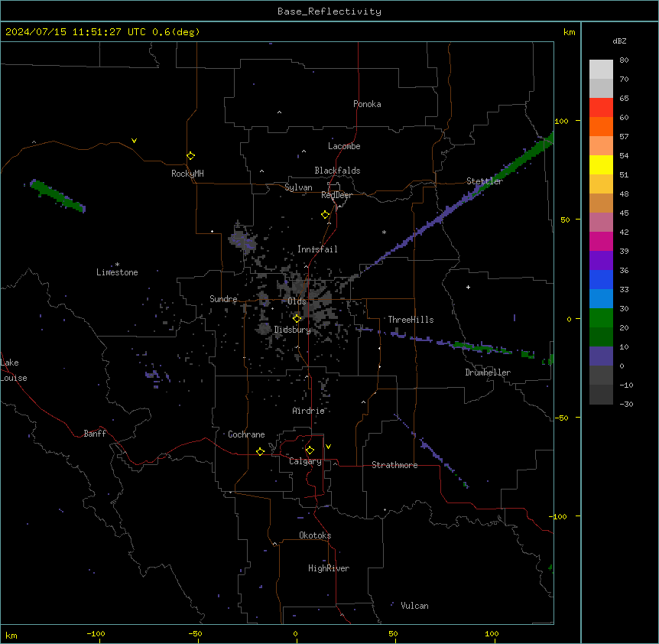Click the Innisfail city label
659x644 pixels.
point(317,249)
